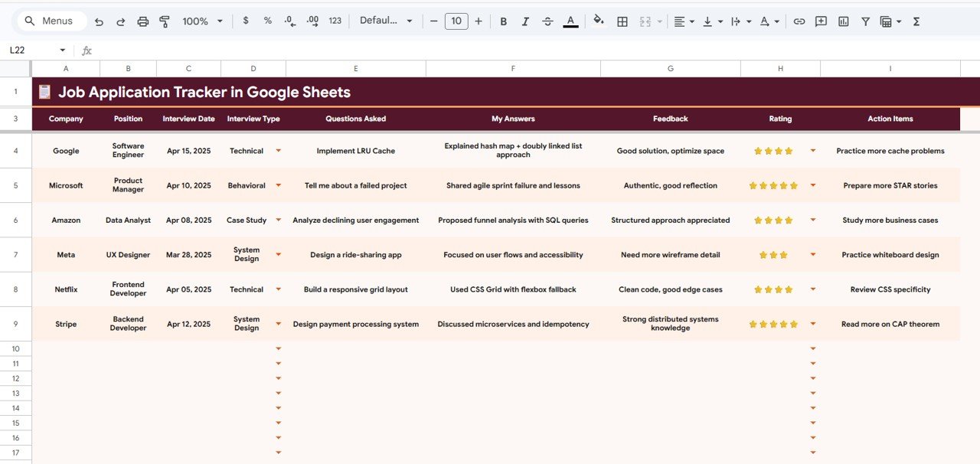Click the Insert chart icon
980x464 pixels.
pos(843,21)
